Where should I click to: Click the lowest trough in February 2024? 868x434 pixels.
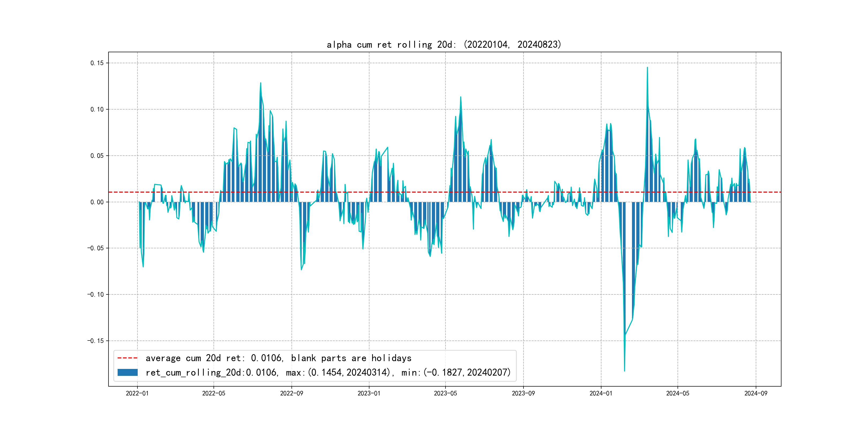click(624, 371)
